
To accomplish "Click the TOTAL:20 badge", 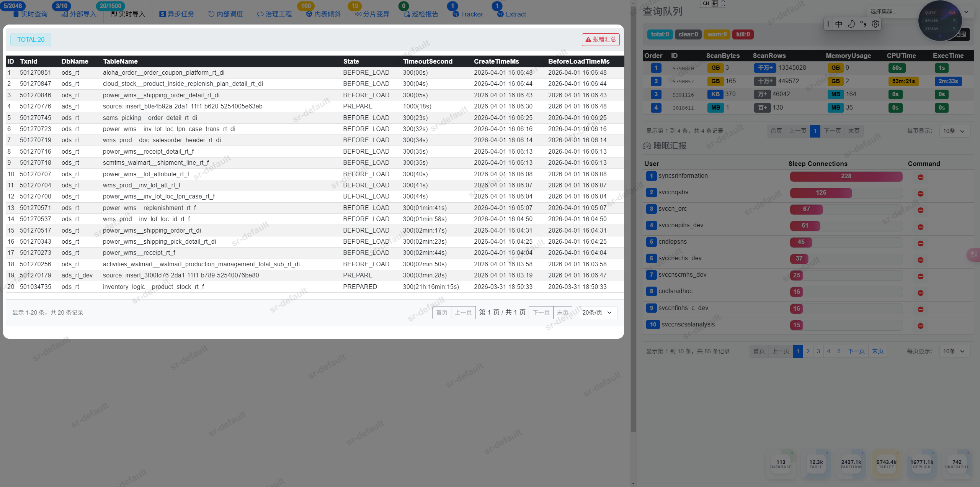I will [x=31, y=39].
